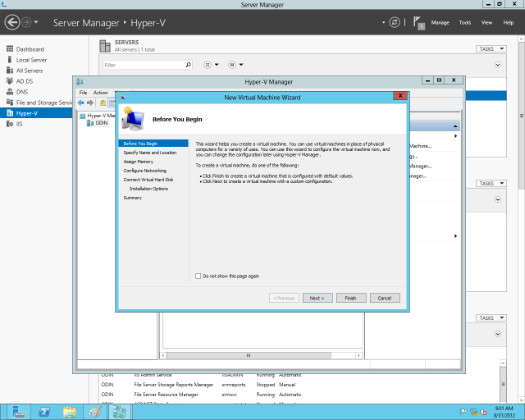Open the notifications flag in Server Manager

(418, 23)
